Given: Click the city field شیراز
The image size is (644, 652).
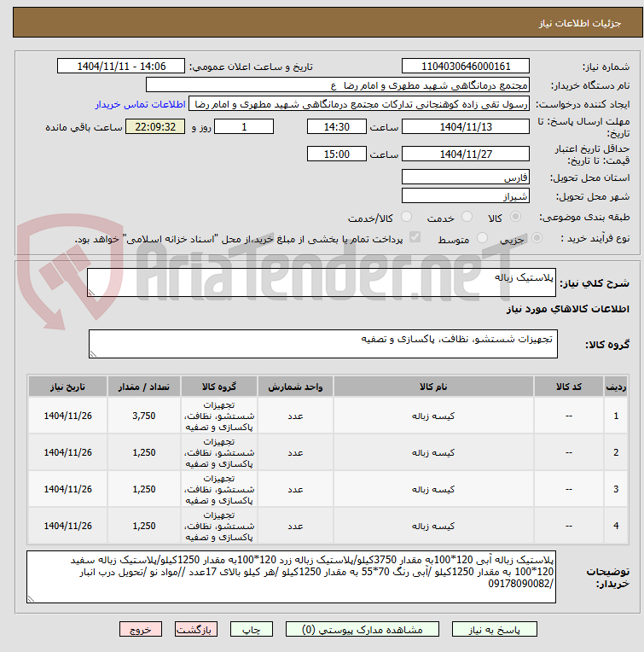Looking at the screenshot, I should pos(466,195).
